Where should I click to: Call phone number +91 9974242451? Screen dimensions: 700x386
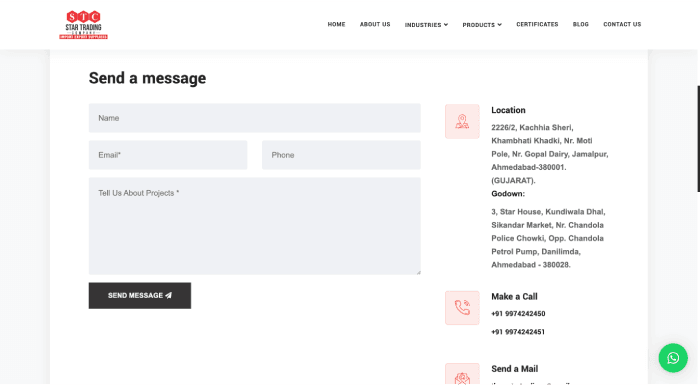pos(518,332)
